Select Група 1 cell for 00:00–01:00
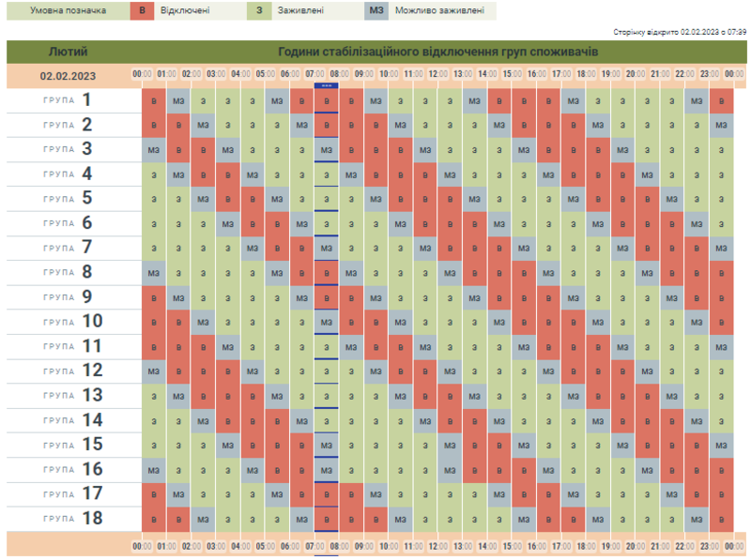751x560 pixels. pos(154,100)
